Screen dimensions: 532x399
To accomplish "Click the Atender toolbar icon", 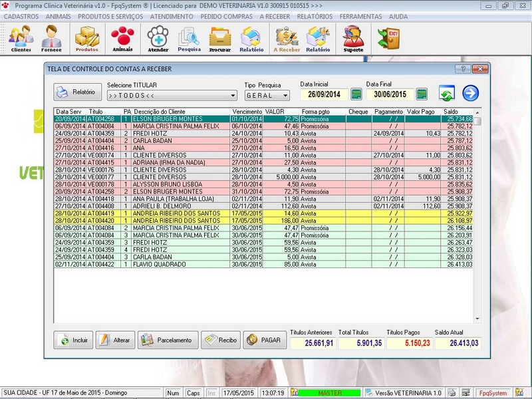I will [x=158, y=38].
